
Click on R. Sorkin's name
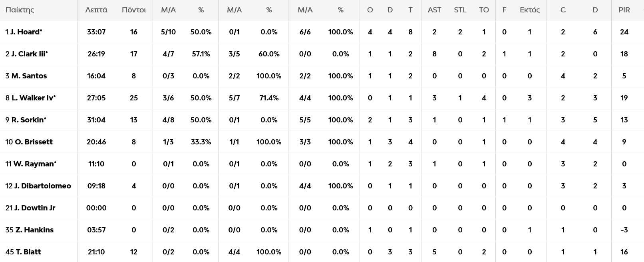(29, 120)
